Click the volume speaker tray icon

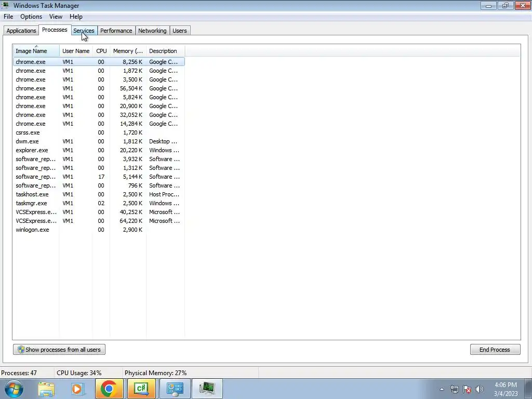[x=480, y=389]
